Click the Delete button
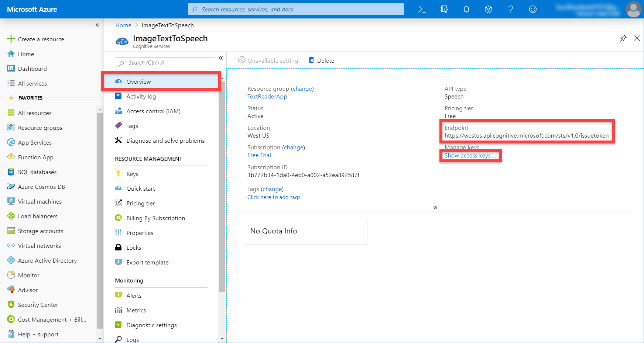Screen dimensions: 644x343 point(321,60)
